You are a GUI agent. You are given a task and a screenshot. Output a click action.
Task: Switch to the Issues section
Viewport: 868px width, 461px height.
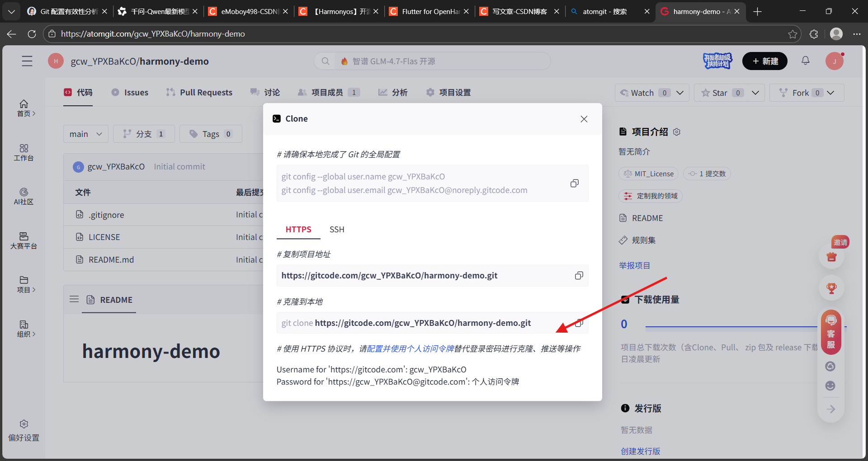coord(136,92)
